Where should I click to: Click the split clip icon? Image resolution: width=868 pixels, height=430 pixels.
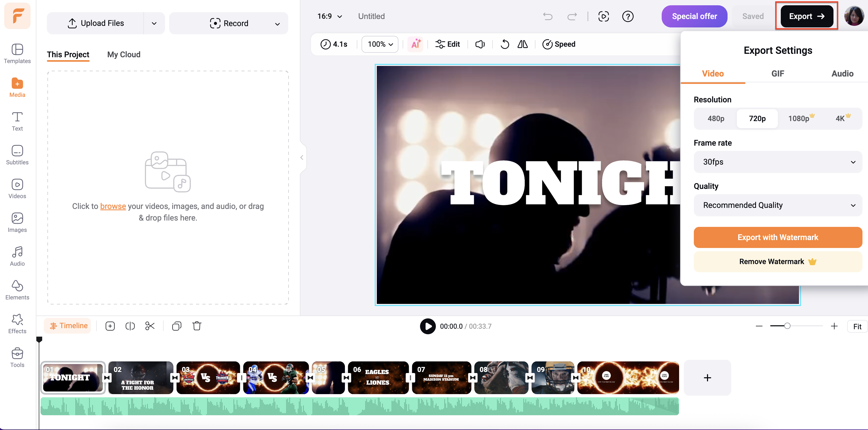coord(130,326)
